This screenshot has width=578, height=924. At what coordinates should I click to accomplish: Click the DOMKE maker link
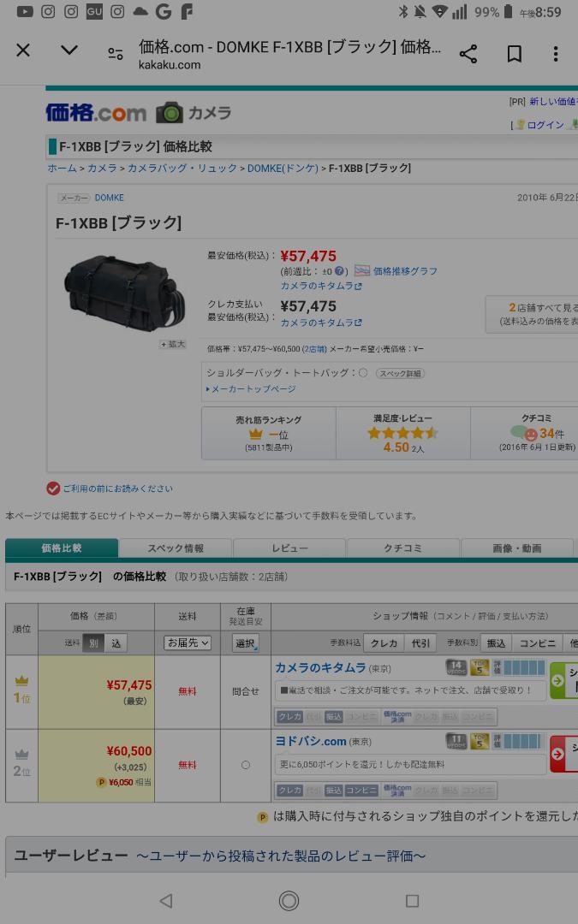109,198
